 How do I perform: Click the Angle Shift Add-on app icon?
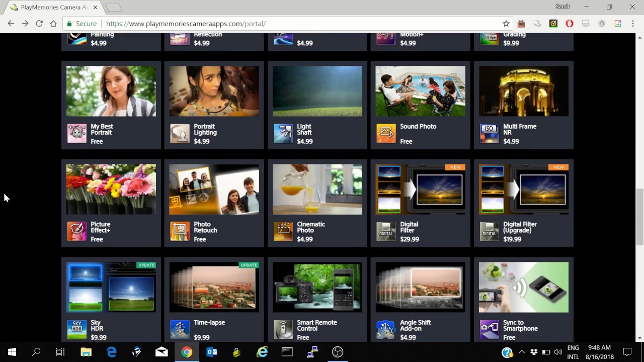tap(386, 329)
